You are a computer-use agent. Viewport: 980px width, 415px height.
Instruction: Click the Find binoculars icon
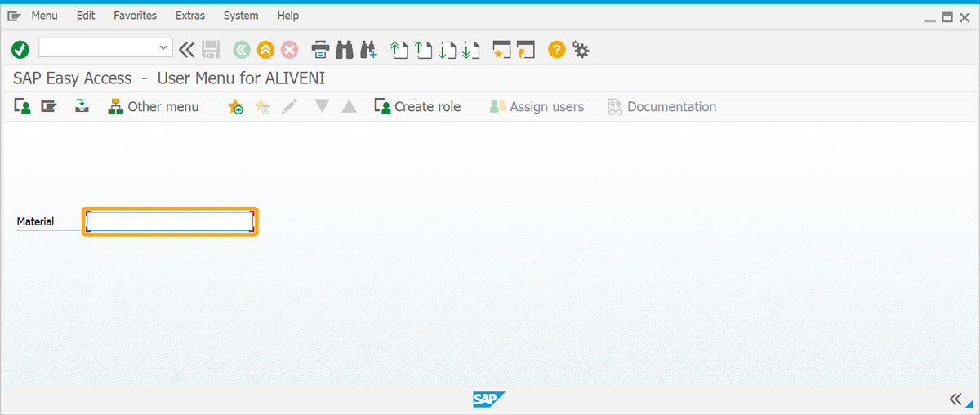[345, 50]
